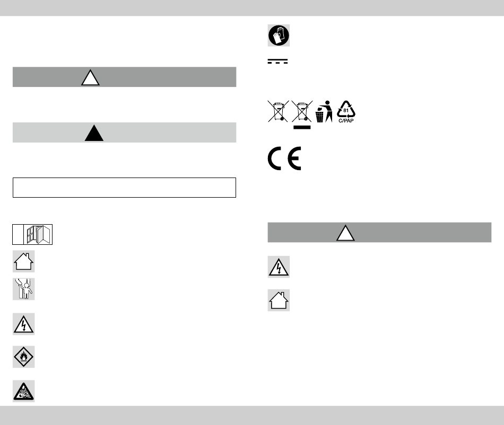
Task: Select the keep-away-from-children icon
Action: click(23, 289)
